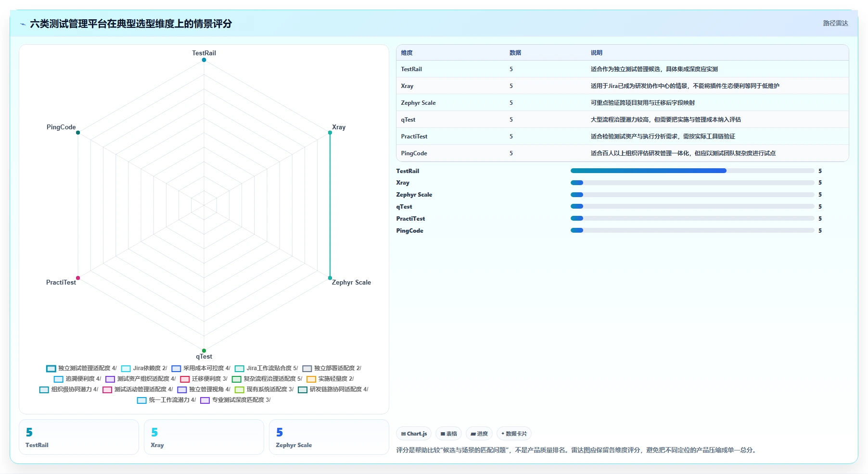Click description 适合作为独立测试管理候选

(x=654, y=69)
